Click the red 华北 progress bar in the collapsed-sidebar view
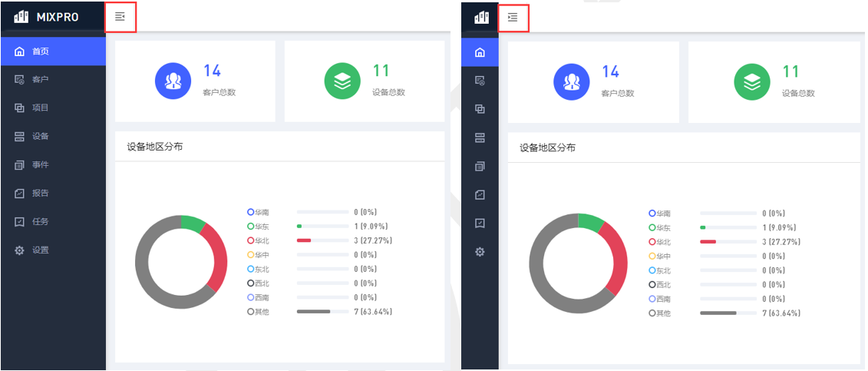 pyautogui.click(x=708, y=242)
